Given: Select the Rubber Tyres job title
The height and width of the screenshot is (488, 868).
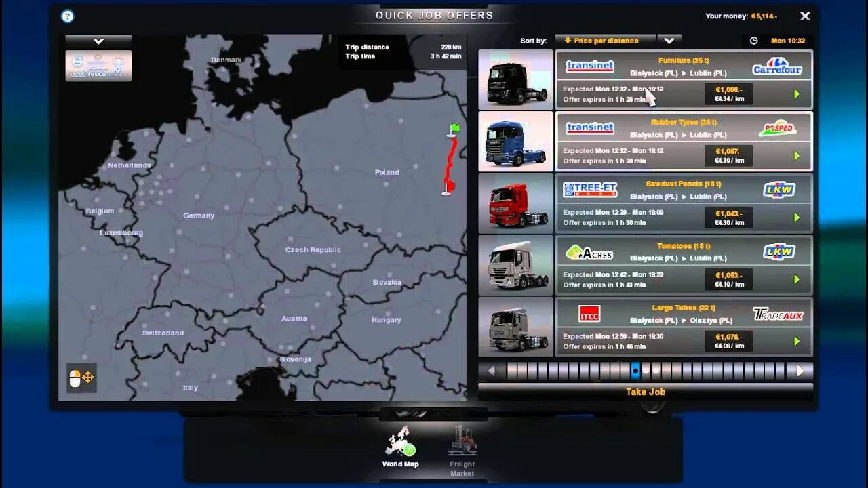Looking at the screenshot, I should [x=684, y=122].
